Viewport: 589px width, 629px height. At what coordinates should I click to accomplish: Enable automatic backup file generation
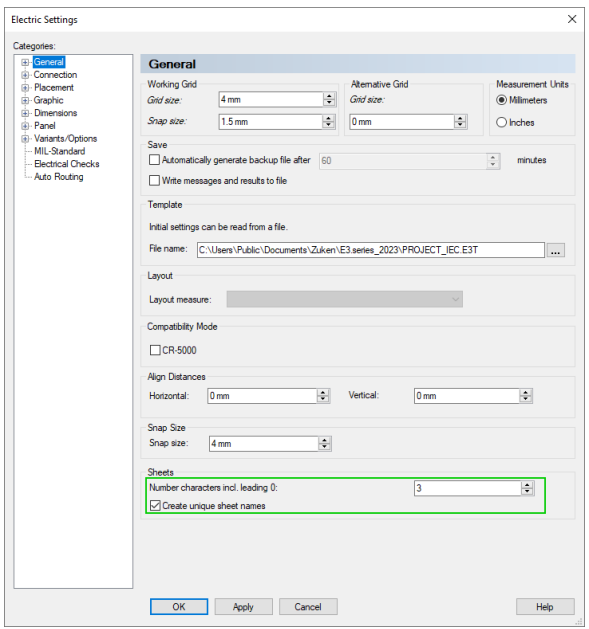tap(154, 160)
